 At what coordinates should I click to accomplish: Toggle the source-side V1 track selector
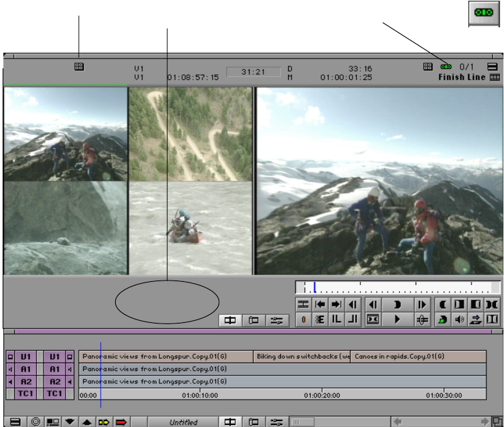(x=26, y=357)
